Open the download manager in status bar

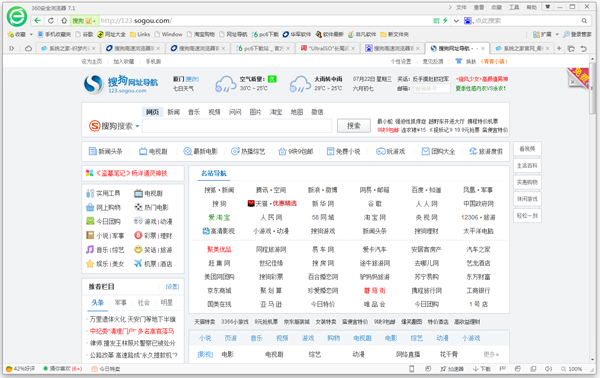click(x=482, y=369)
